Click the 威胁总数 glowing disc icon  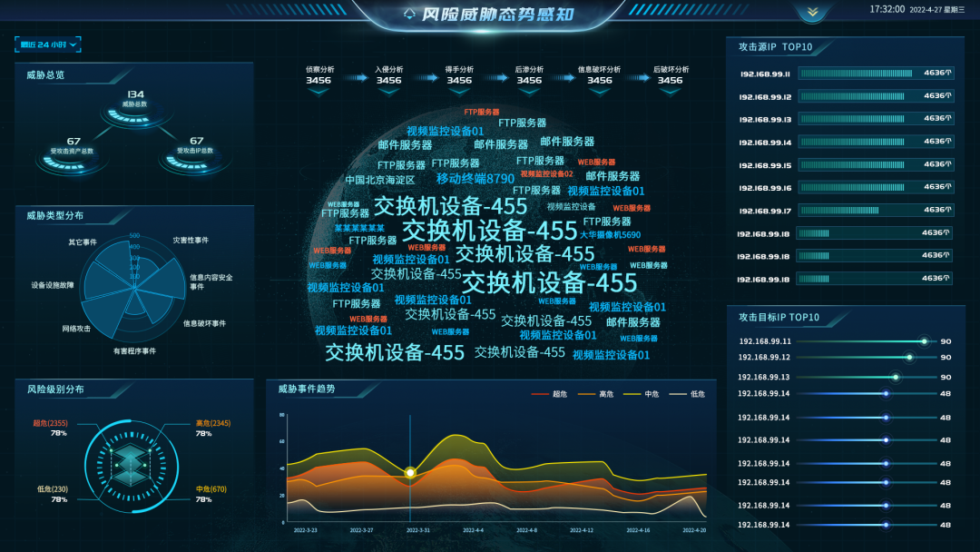click(135, 115)
